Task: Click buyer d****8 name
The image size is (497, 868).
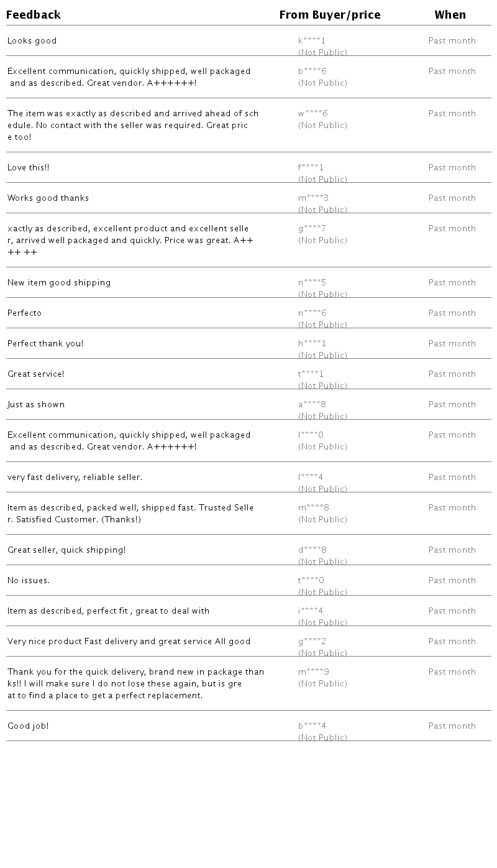Action: [312, 550]
